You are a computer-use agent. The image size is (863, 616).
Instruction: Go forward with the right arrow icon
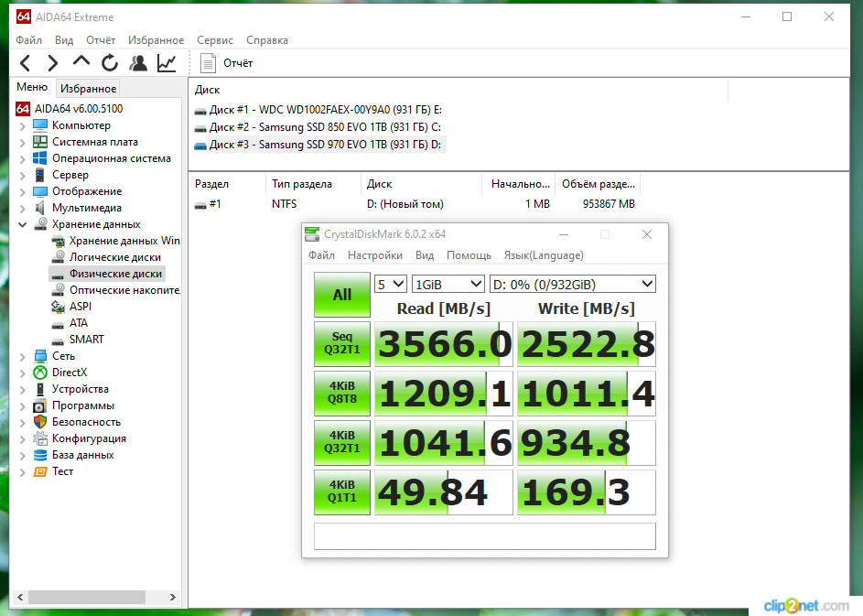52,63
